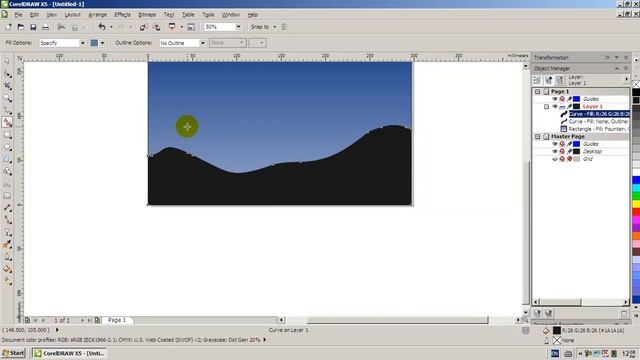
Task: Toggle editable pencil icon of Grid layer
Action: click(x=569, y=159)
